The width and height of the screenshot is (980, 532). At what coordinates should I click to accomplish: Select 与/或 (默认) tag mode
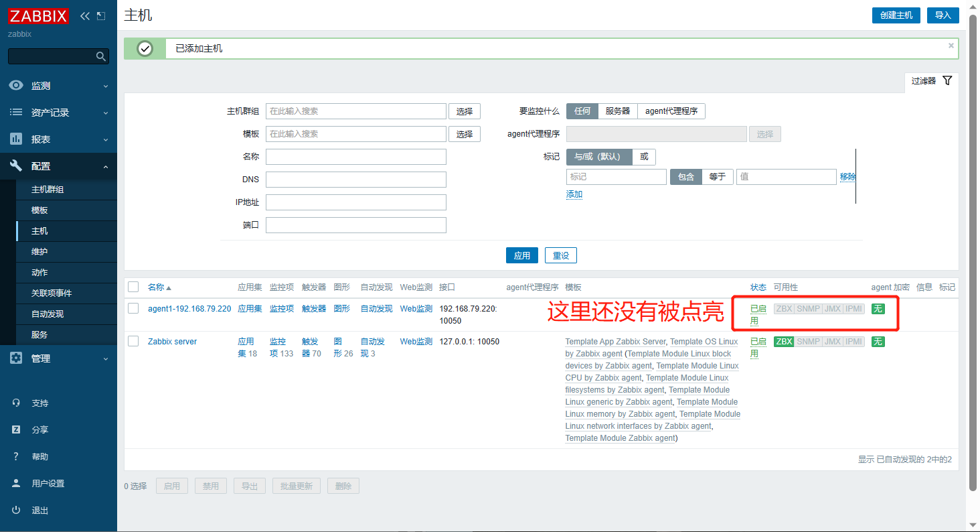pyautogui.click(x=599, y=157)
